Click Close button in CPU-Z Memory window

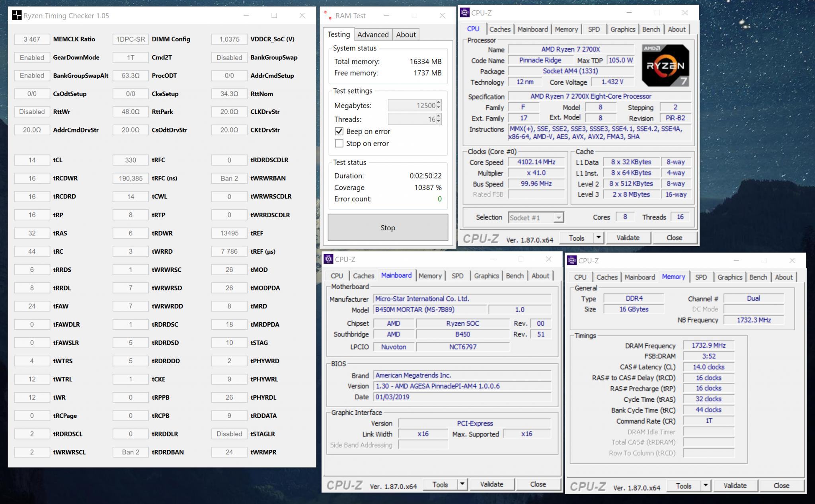point(781,486)
